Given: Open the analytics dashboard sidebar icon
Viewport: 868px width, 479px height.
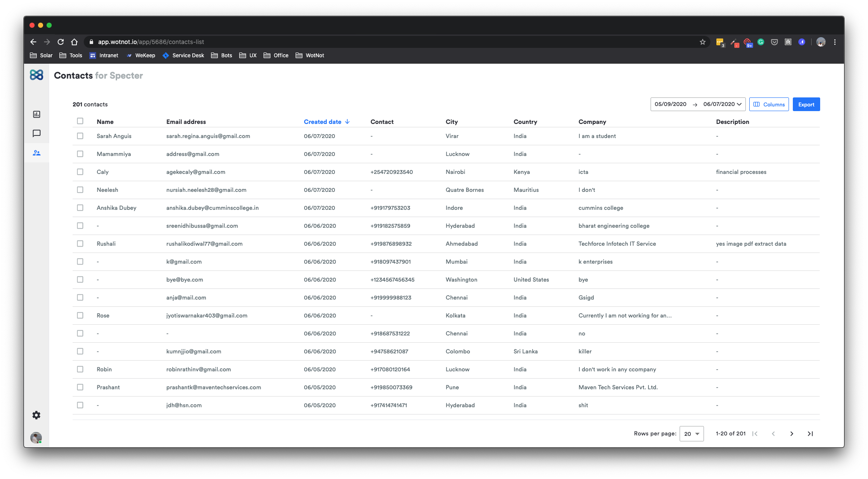Looking at the screenshot, I should click(x=37, y=115).
